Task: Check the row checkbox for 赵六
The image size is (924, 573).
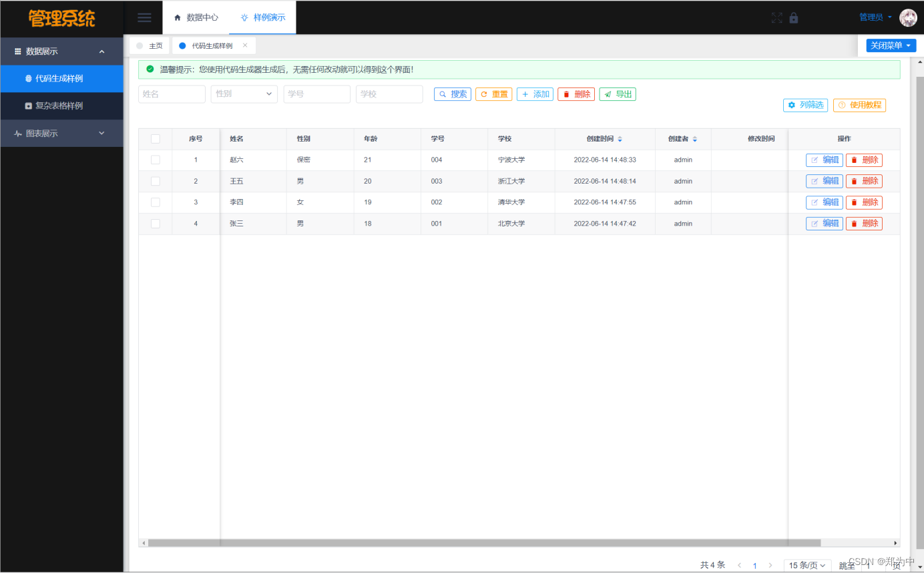Action: pyautogui.click(x=155, y=160)
